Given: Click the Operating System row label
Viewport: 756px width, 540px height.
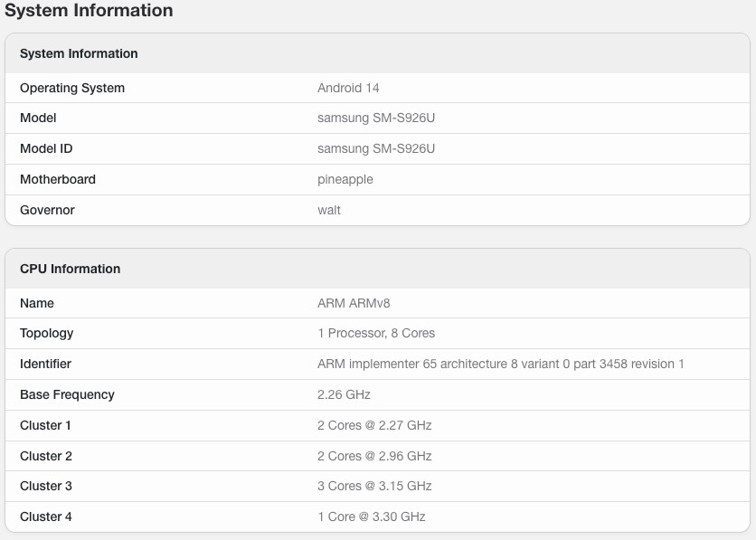Looking at the screenshot, I should point(72,88).
